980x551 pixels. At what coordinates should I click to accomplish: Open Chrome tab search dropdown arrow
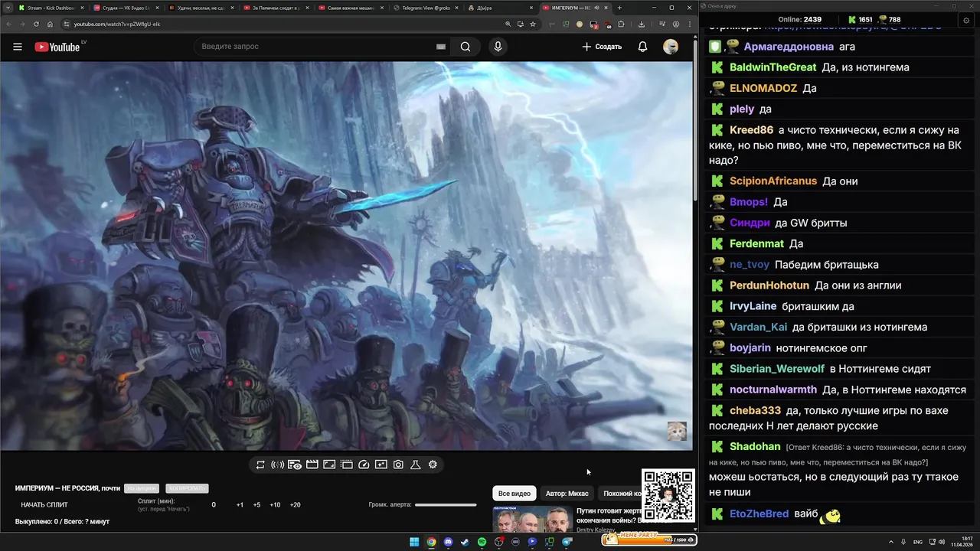[x=8, y=8]
